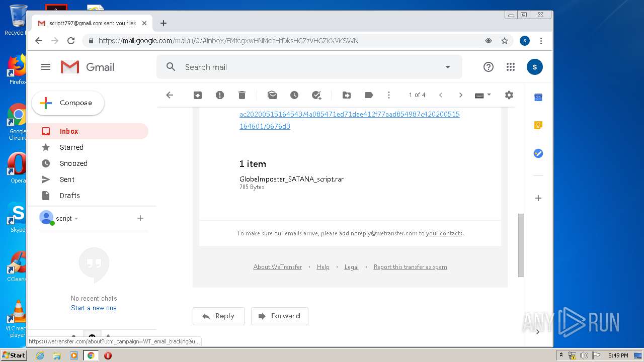Click Forward button
This screenshot has height=362, width=644.
coord(280,316)
